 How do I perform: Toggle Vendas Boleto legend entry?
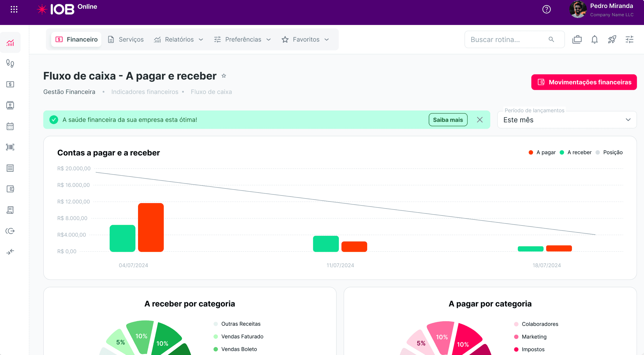click(235, 349)
